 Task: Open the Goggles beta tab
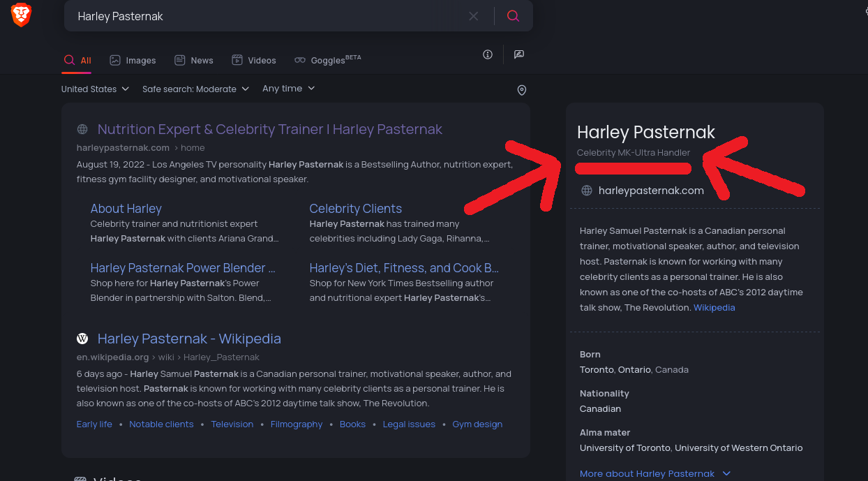coord(328,60)
